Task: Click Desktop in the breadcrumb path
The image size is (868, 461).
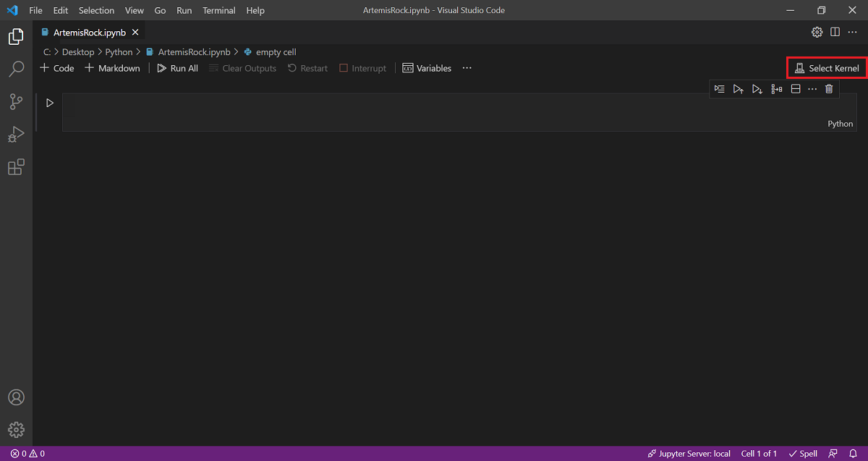Action: [x=78, y=52]
